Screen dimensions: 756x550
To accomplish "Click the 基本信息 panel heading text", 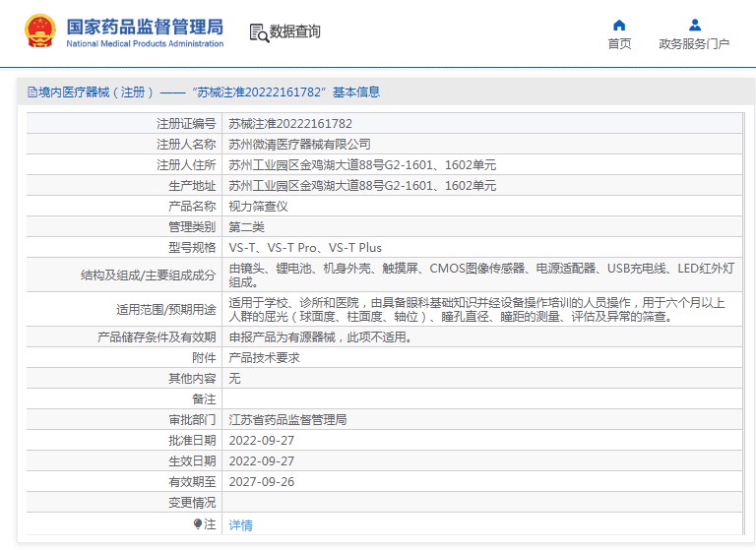I will pyautogui.click(x=356, y=92).
